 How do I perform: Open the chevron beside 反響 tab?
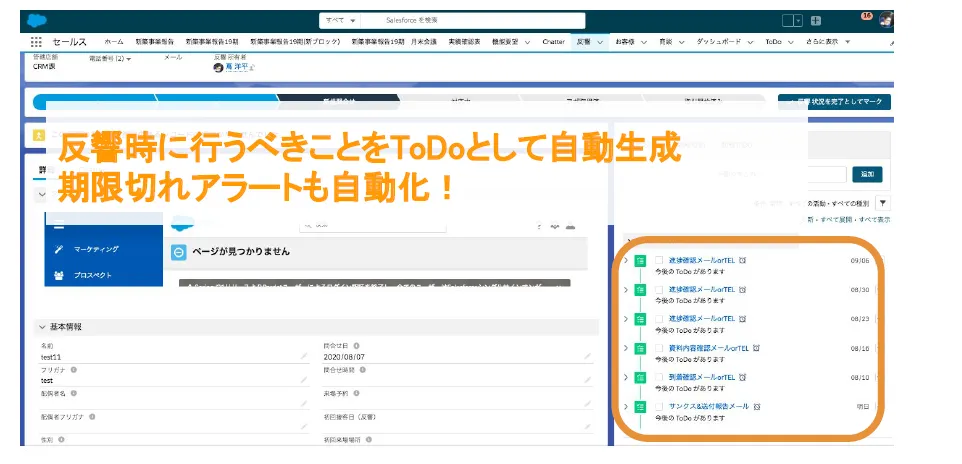pos(601,42)
